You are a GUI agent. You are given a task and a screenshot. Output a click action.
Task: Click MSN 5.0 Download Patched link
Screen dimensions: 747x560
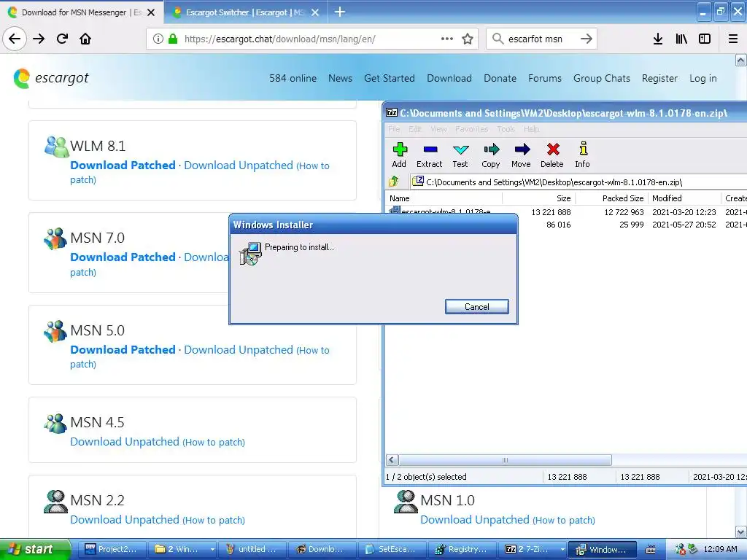pos(123,349)
